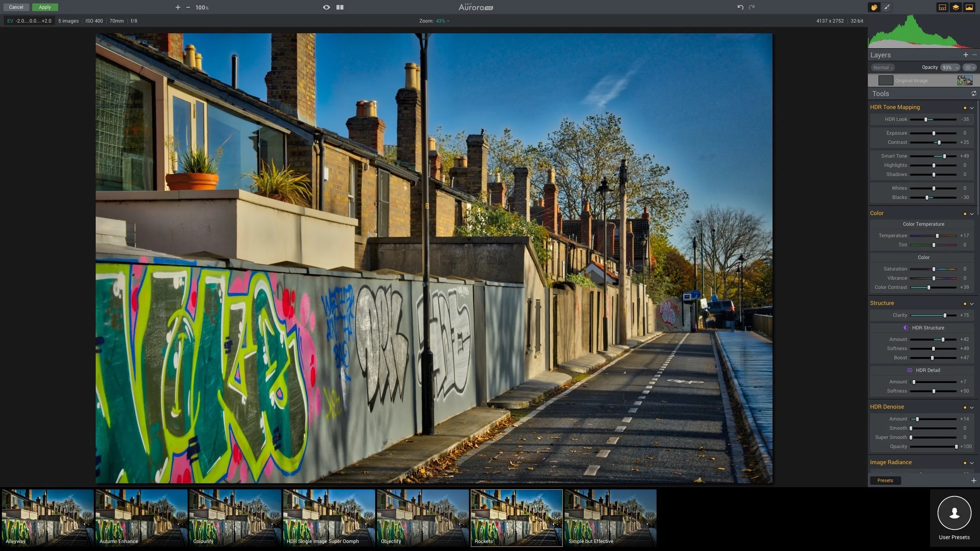Open the Presets tab
The height and width of the screenshot is (551, 980).
[885, 480]
